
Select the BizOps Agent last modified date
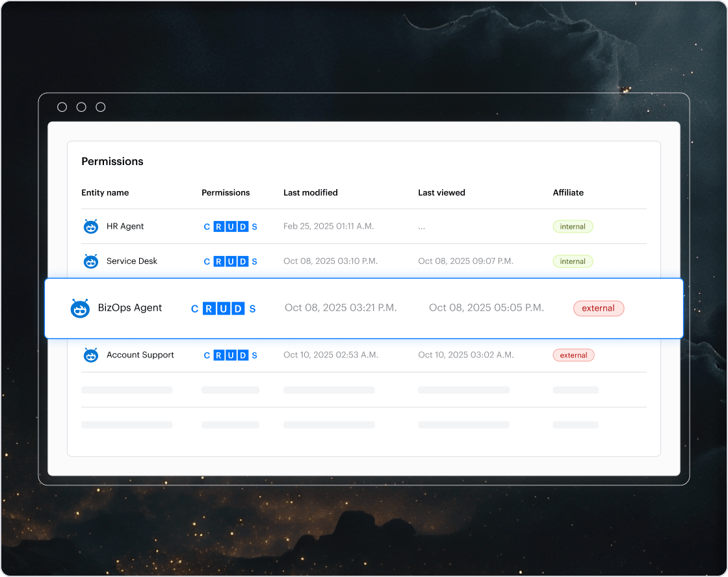341,308
